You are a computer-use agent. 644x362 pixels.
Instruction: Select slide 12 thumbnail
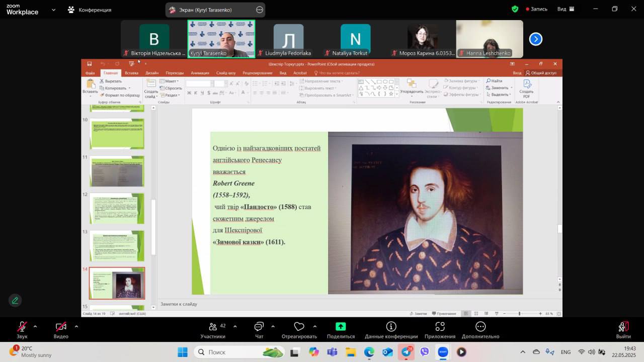point(117,209)
